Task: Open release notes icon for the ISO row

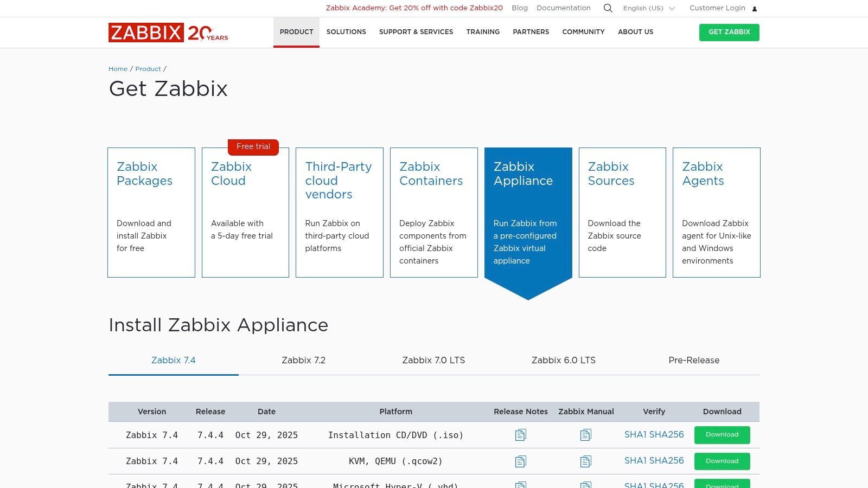Action: pyautogui.click(x=521, y=434)
